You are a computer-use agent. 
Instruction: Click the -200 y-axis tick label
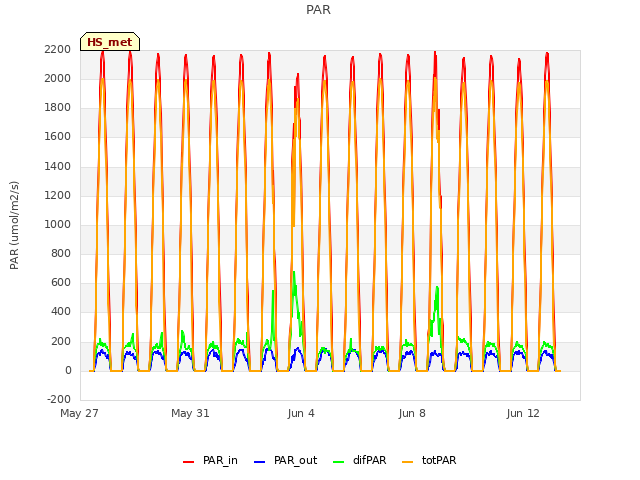click(59, 399)
